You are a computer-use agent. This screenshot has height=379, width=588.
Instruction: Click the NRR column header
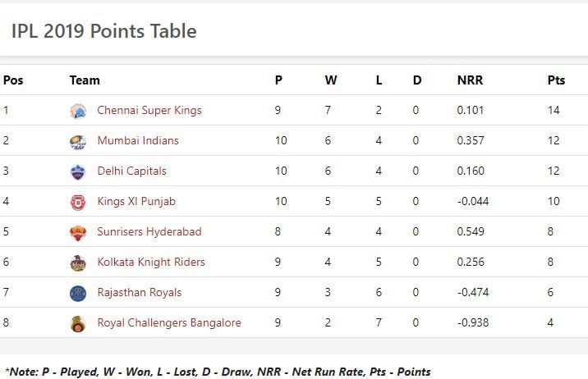pos(470,80)
